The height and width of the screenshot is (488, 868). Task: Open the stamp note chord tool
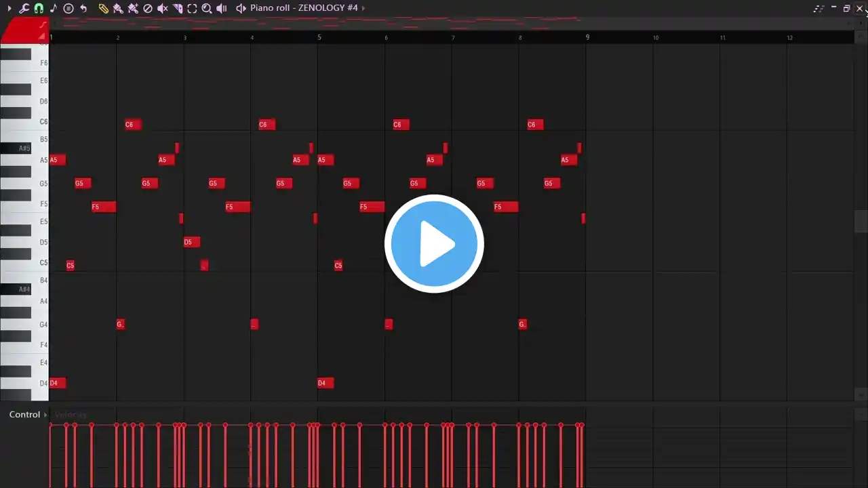[54, 8]
